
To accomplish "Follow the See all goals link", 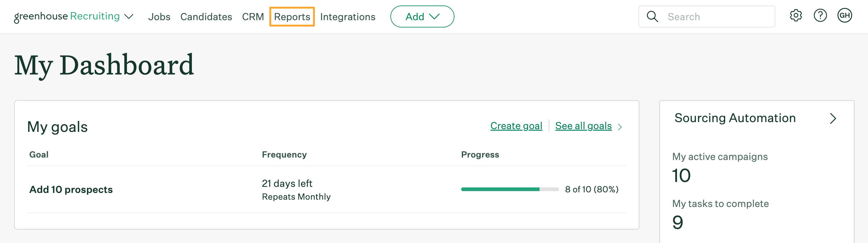I will 583,126.
